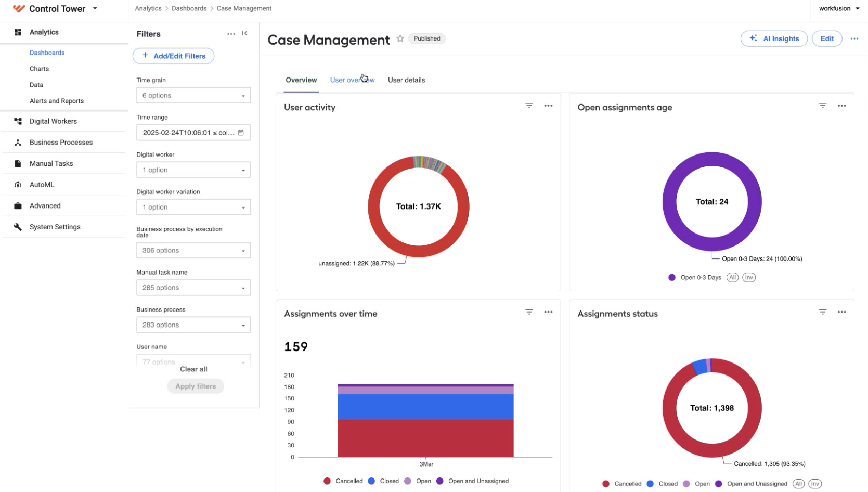868x492 pixels.
Task: Expand the Time grain dropdown
Action: [193, 96]
